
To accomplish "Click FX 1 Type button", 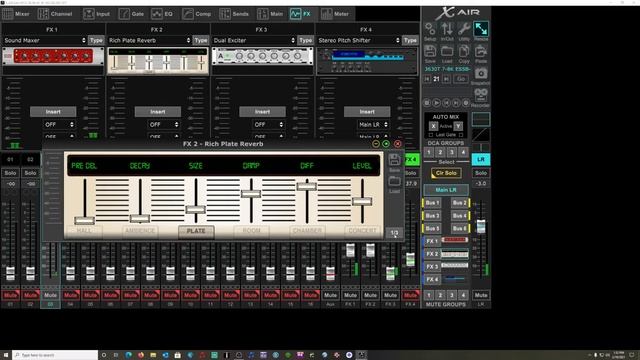I will 96,40.
